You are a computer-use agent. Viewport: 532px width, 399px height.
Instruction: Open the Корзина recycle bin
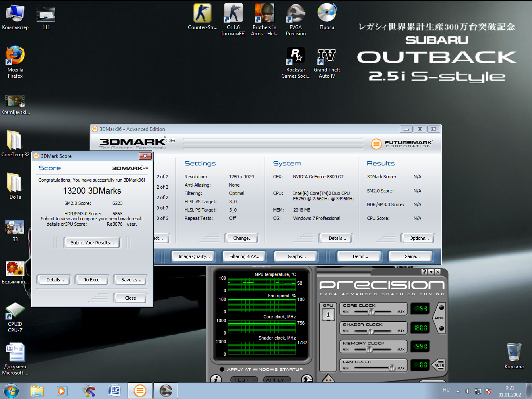coord(514,356)
